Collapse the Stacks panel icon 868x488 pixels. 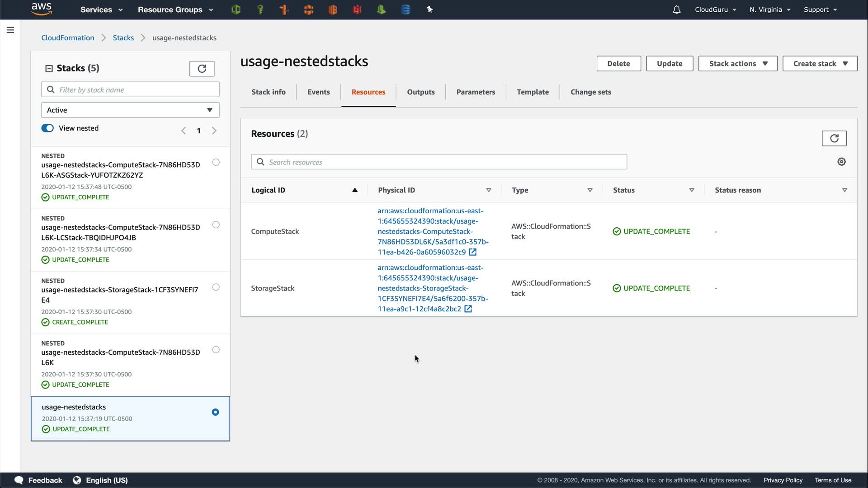pos(49,69)
